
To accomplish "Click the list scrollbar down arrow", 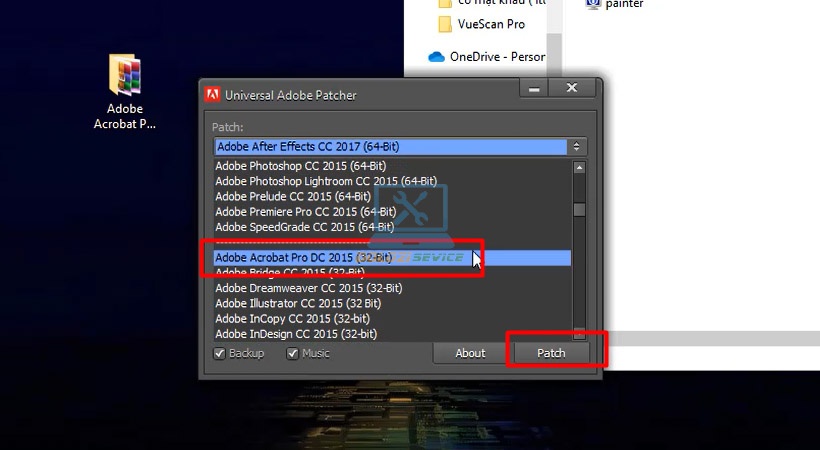I will pyautogui.click(x=579, y=333).
